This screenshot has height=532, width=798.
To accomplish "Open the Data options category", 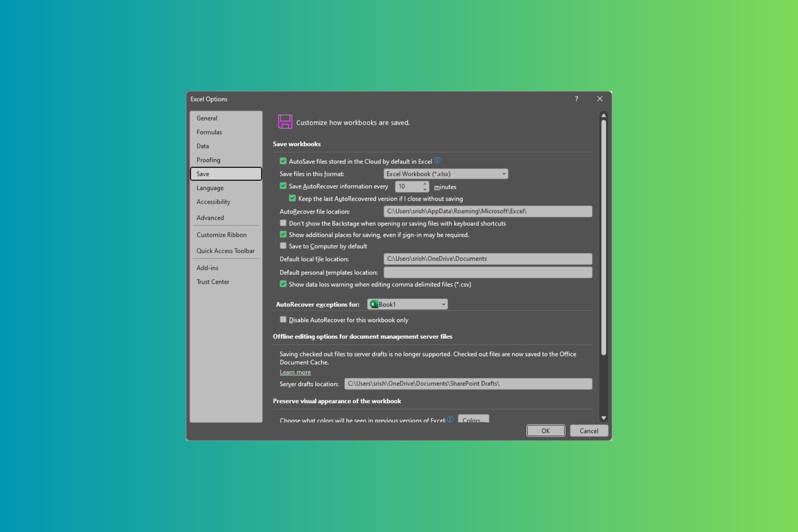I will tap(226, 146).
